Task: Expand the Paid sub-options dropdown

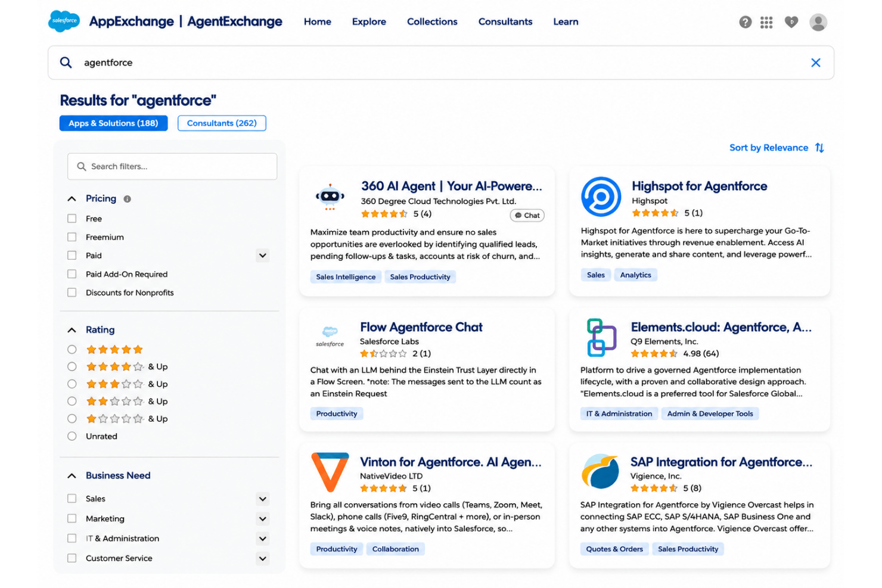Action: 263,256
